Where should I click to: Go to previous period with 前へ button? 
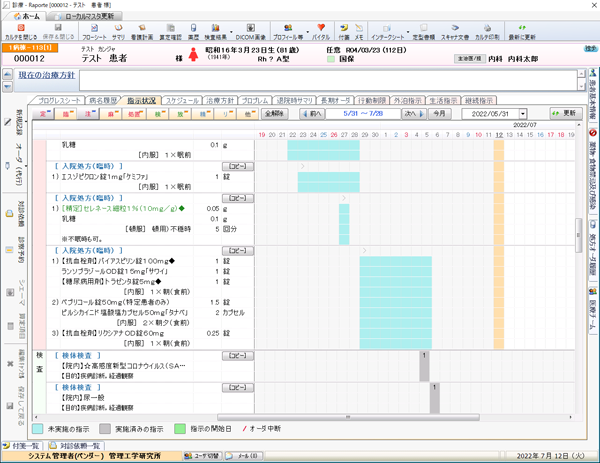[x=312, y=114]
